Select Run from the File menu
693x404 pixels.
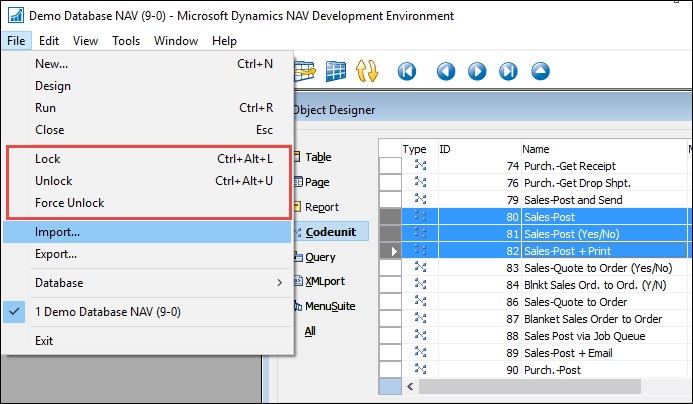coord(148,108)
